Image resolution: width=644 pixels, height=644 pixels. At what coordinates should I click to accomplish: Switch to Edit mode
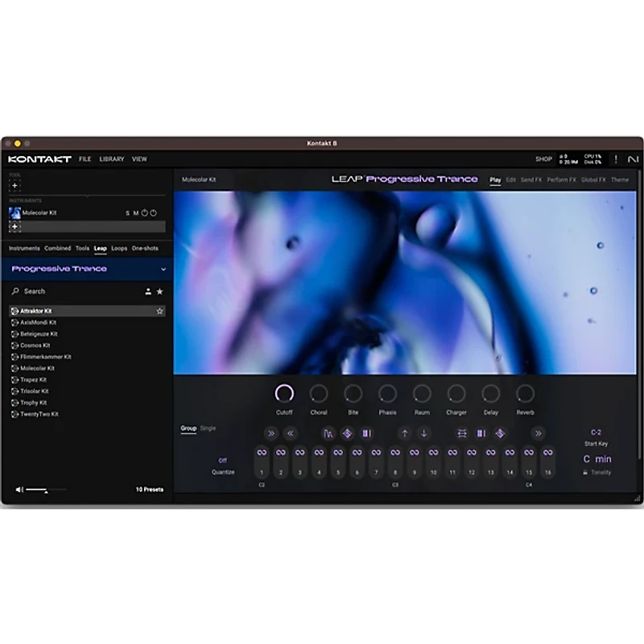tap(510, 180)
